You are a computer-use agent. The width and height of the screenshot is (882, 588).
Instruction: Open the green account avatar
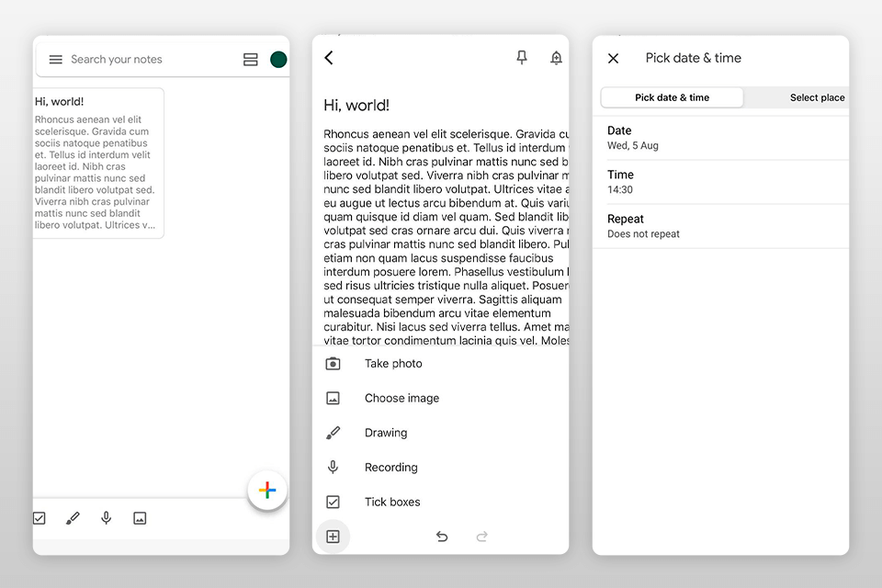(278, 60)
